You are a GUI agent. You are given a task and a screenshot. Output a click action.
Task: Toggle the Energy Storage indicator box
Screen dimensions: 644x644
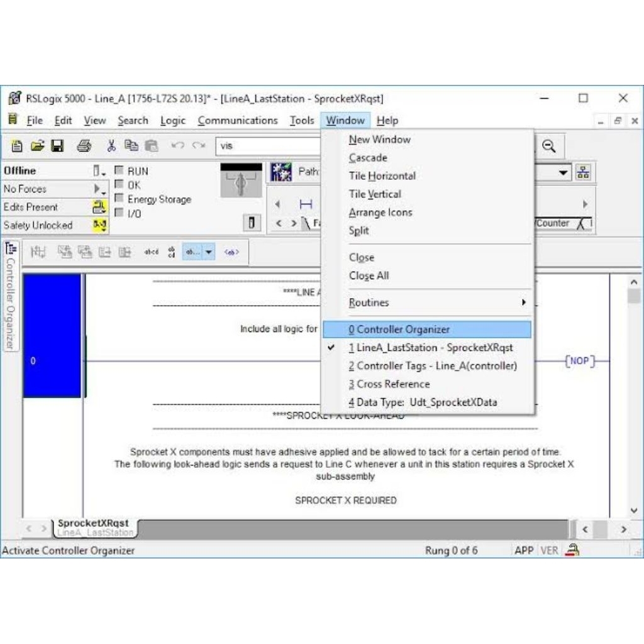pos(119,198)
